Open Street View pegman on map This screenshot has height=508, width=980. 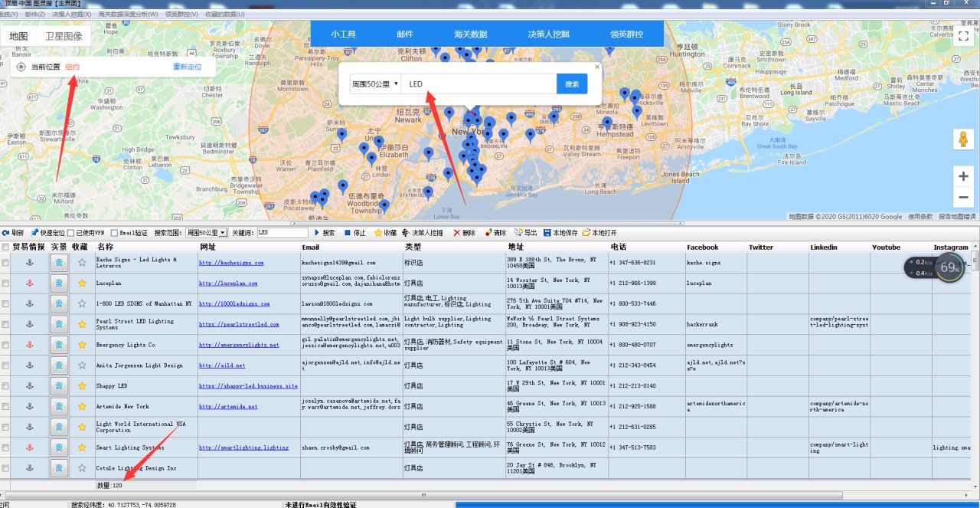click(x=963, y=140)
